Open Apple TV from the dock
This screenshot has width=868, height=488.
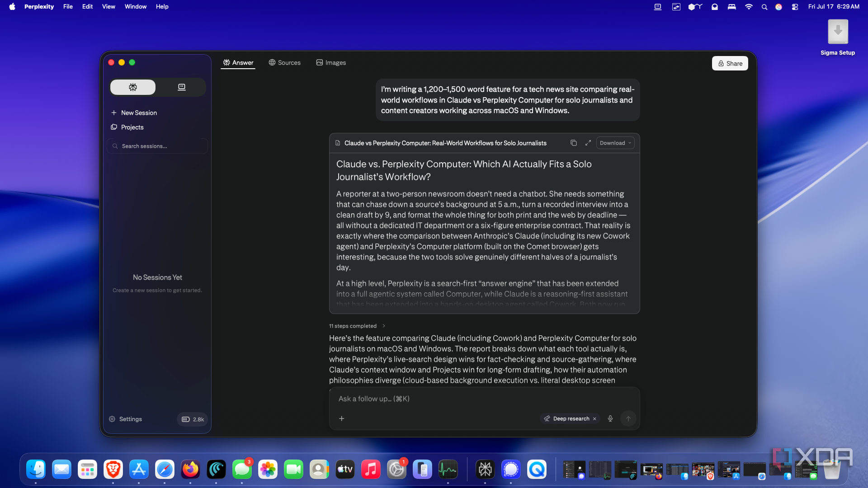[345, 469]
